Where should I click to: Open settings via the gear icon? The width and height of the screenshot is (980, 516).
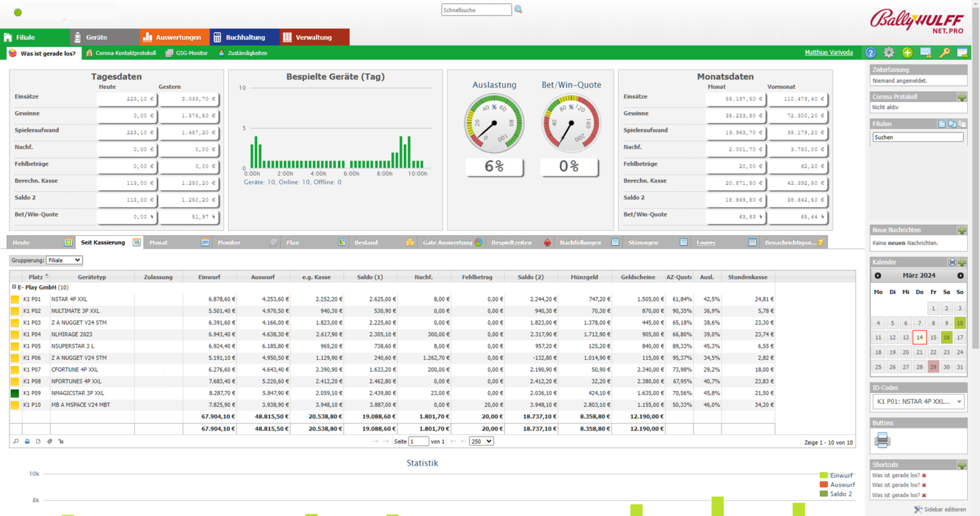pos(889,53)
